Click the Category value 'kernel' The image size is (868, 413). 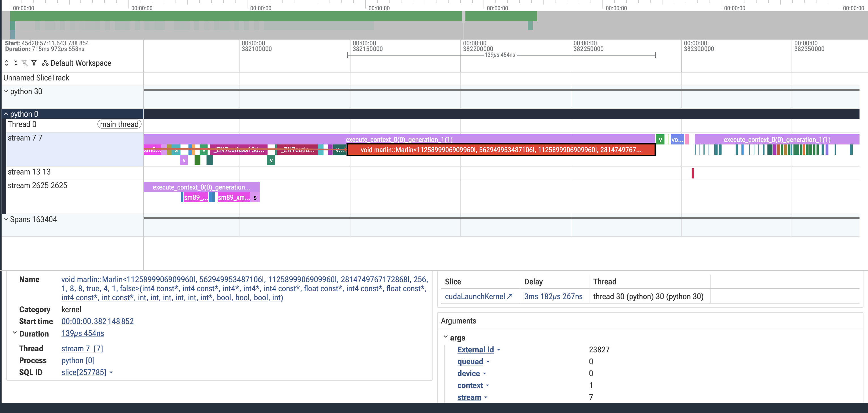tap(71, 310)
